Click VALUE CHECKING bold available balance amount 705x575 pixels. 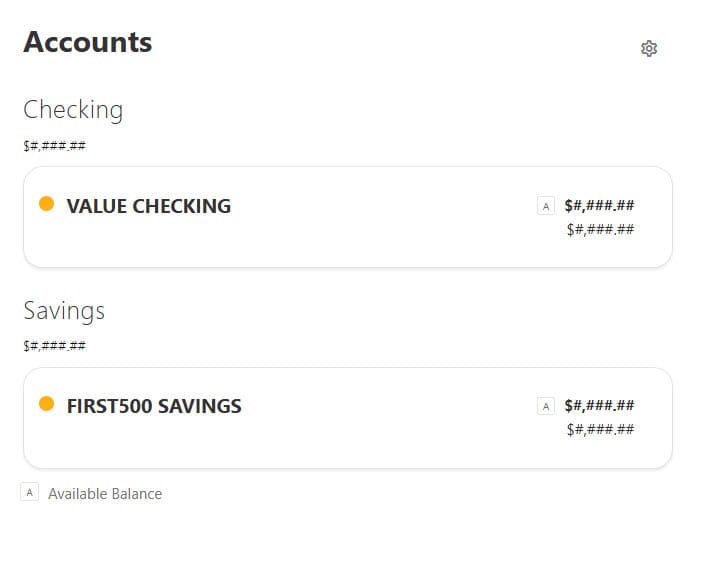coord(599,206)
